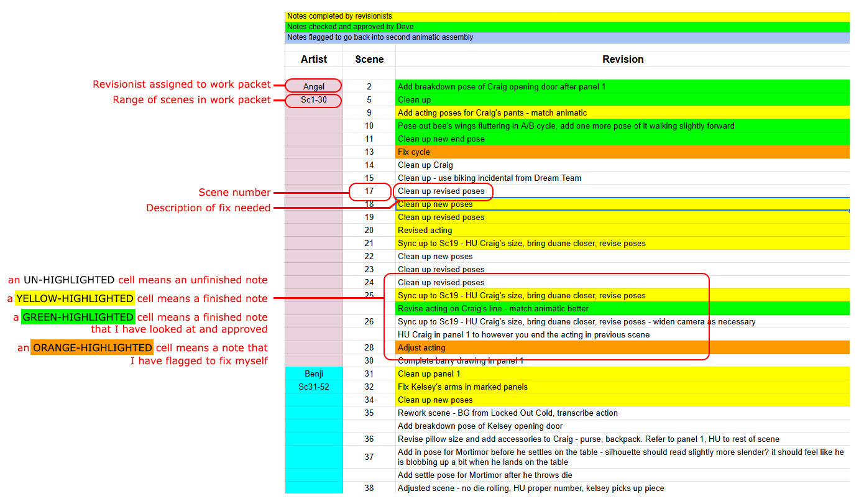Select 'Clean up panel 1' cell
The image size is (864, 504).
point(623,373)
